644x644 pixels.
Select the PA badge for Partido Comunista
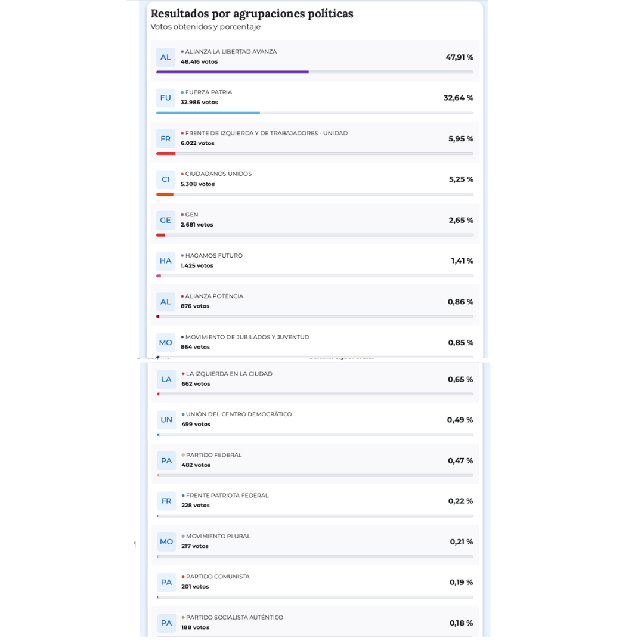click(x=166, y=582)
